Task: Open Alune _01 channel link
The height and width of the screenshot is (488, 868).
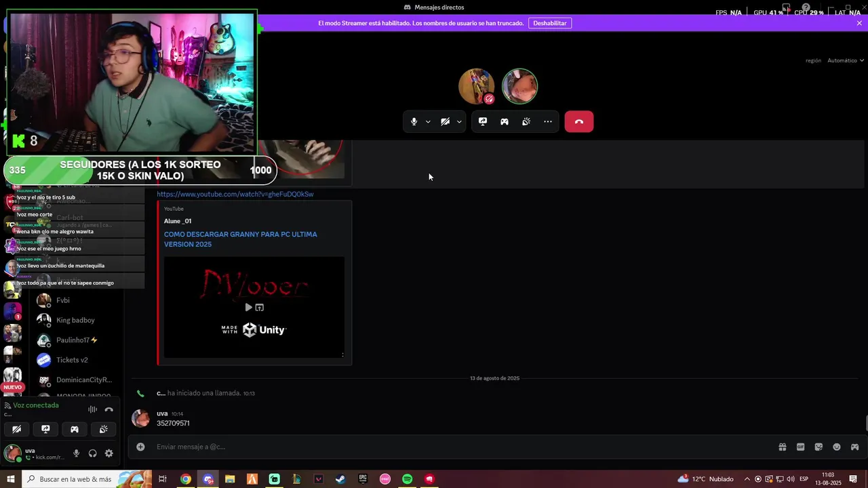Action: 178,221
